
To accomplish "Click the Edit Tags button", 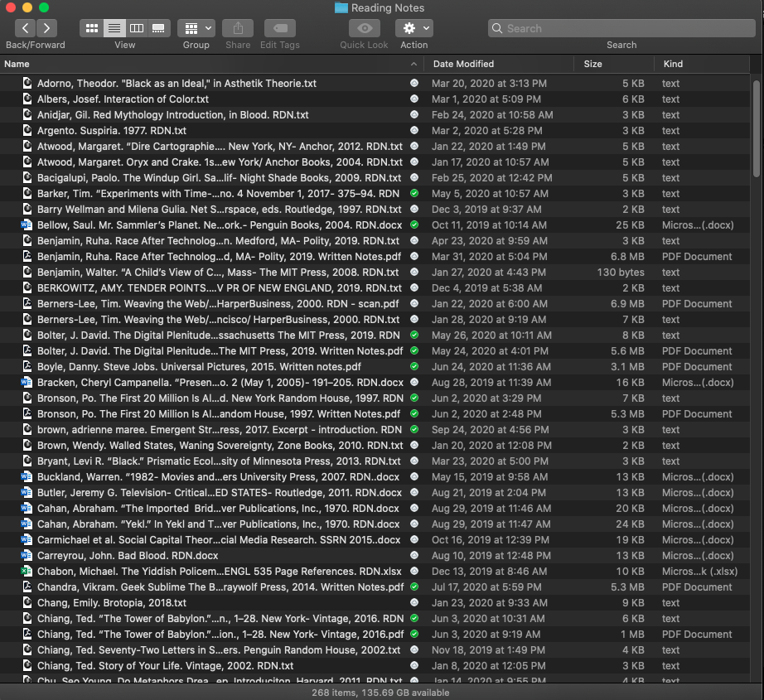I will click(280, 28).
